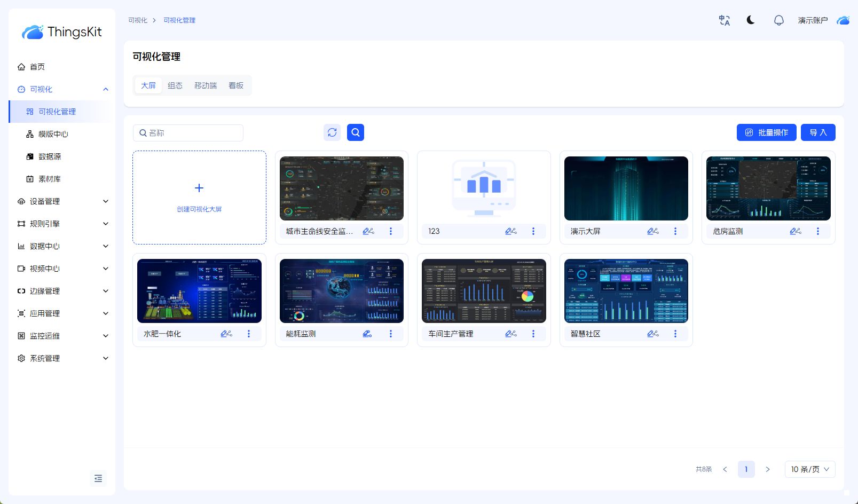Open more options for 车间生产管理 card
The height and width of the screenshot is (504, 858).
tap(533, 334)
